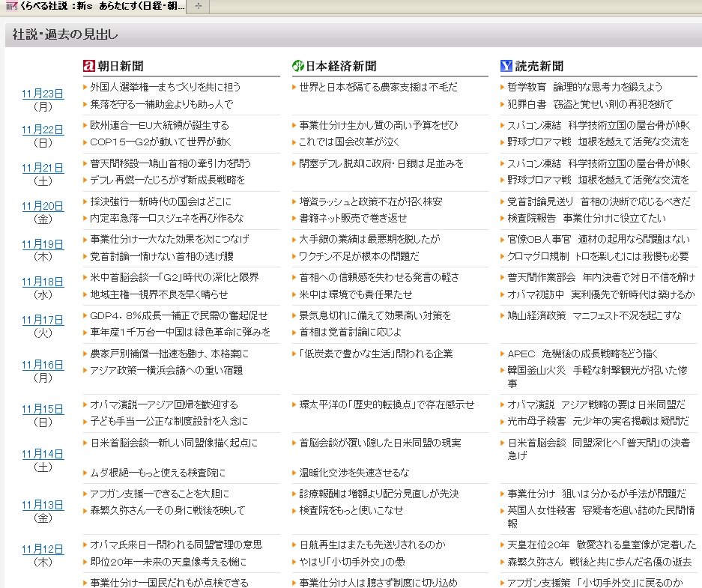
Task: Open the 11月23日 date link
Action: pos(43,94)
